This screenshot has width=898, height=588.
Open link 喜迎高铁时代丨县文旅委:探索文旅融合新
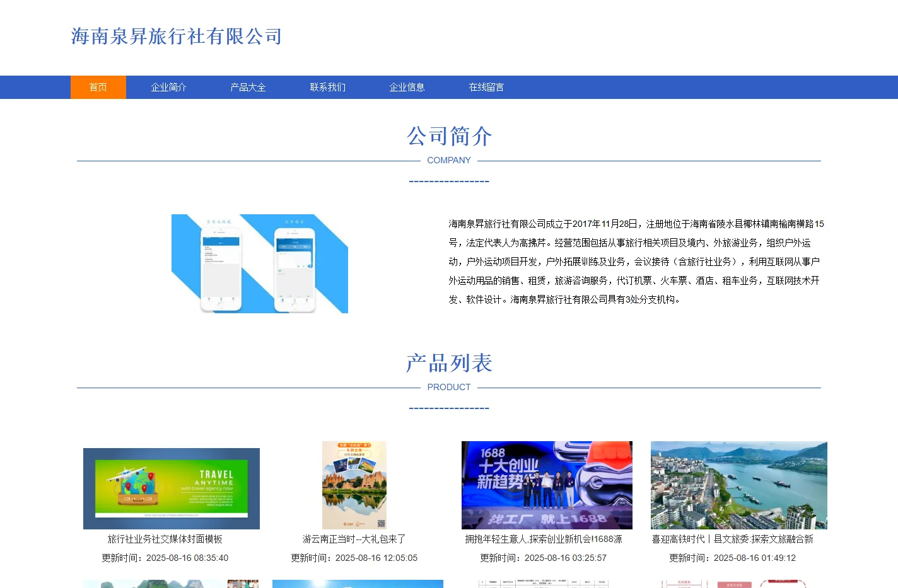point(733,539)
